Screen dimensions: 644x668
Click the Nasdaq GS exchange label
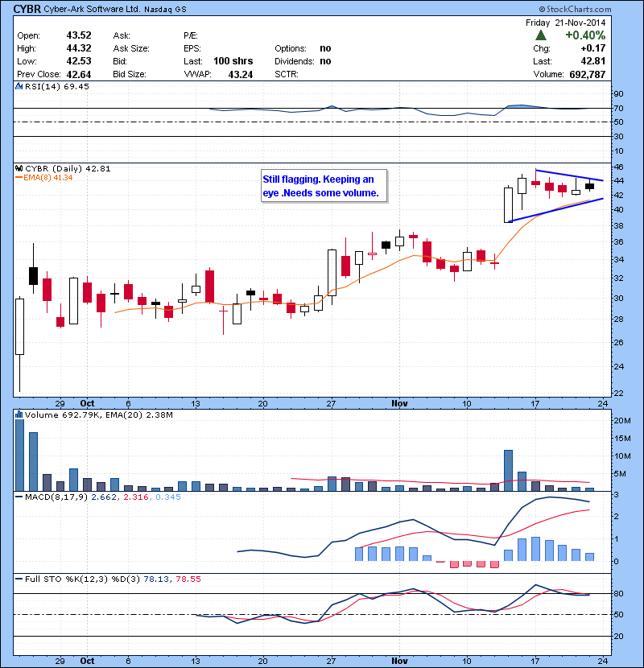click(165, 10)
